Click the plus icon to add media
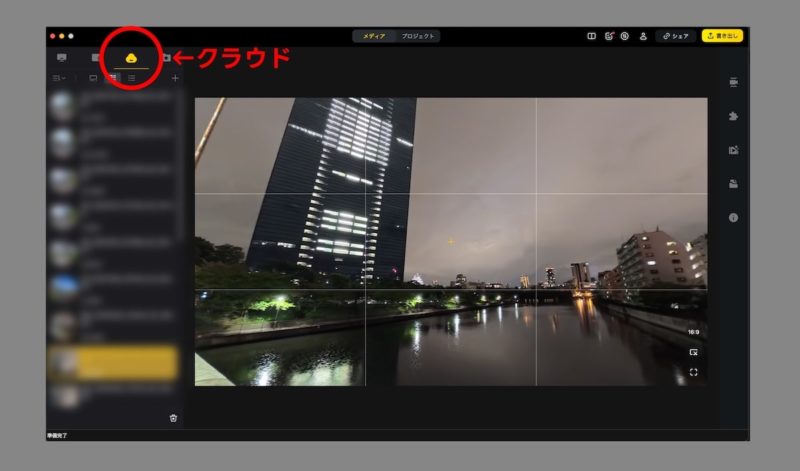 click(x=175, y=78)
